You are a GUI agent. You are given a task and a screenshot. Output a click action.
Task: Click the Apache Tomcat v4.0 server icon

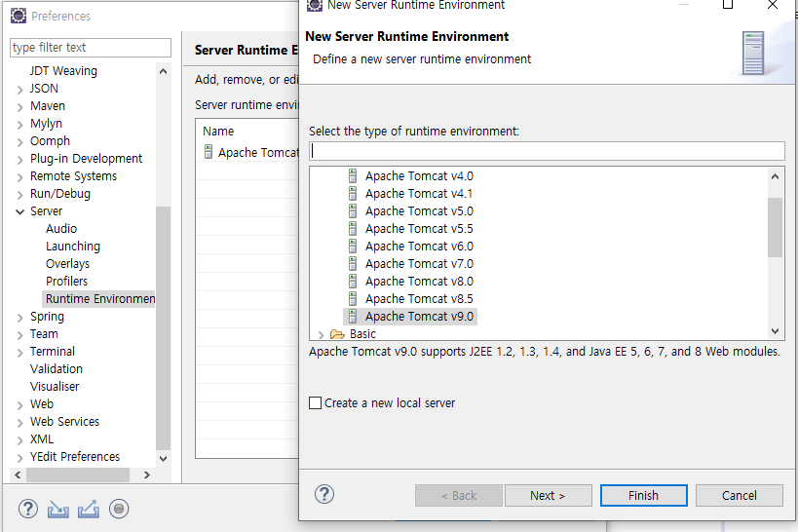tap(352, 176)
